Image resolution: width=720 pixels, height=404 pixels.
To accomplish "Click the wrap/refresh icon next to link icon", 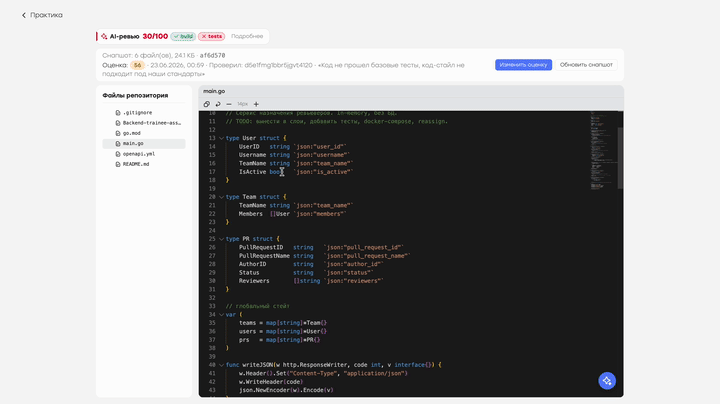I will coord(218,104).
